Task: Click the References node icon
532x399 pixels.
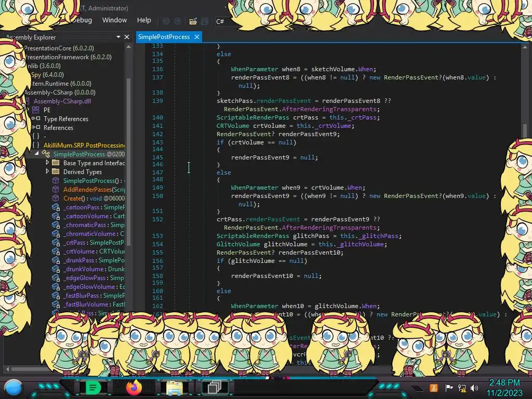Action: coord(36,128)
